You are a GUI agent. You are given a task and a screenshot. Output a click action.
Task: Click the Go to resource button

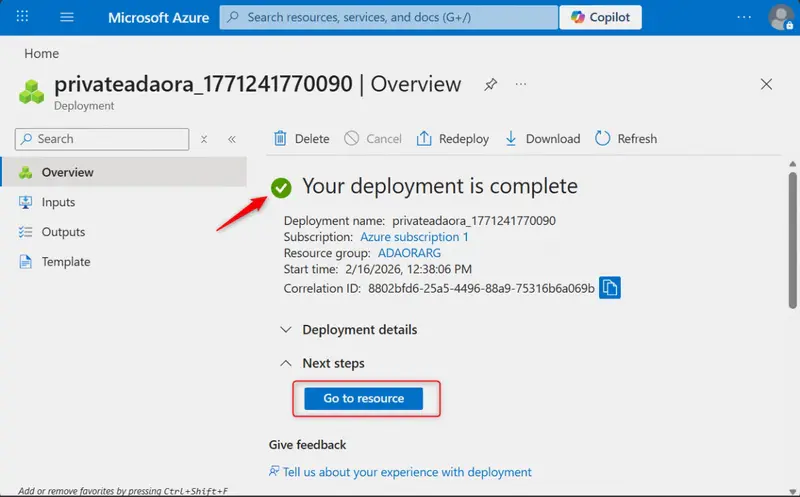pos(364,399)
